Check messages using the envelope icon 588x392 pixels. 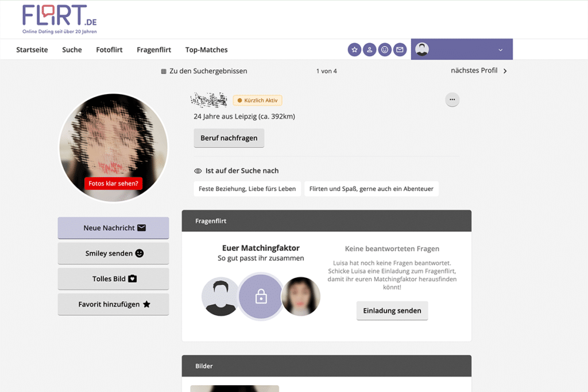(400, 49)
